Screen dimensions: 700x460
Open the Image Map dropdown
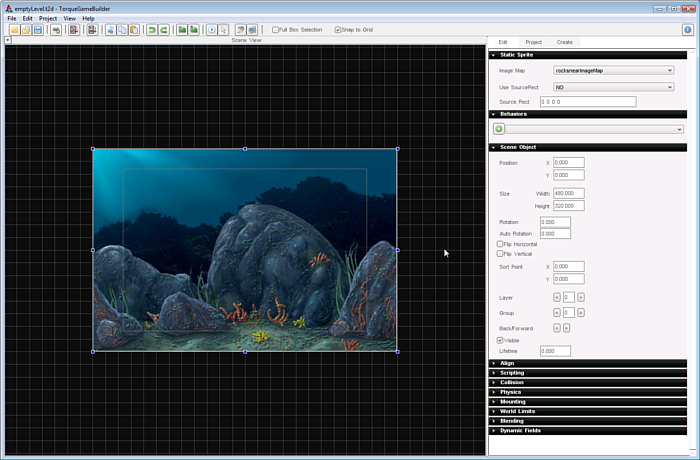click(613, 71)
